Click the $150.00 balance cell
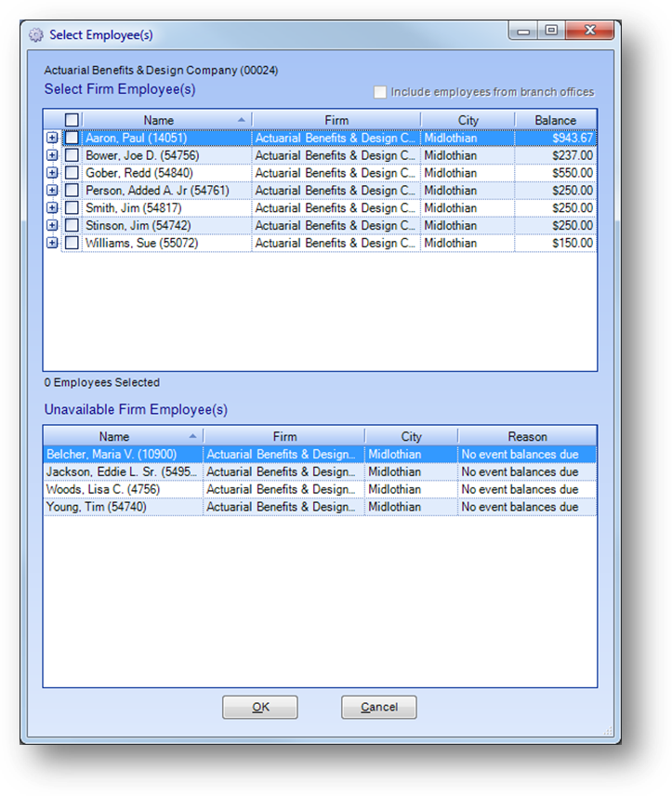 tap(556, 243)
